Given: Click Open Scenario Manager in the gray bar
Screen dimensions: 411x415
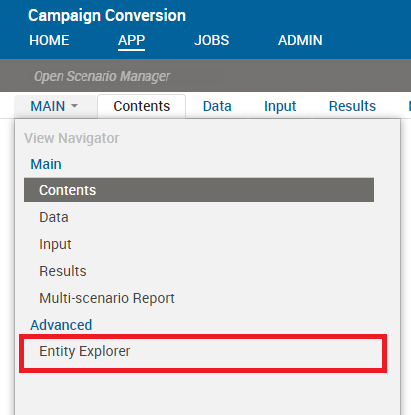Looking at the screenshot, I should point(102,76).
